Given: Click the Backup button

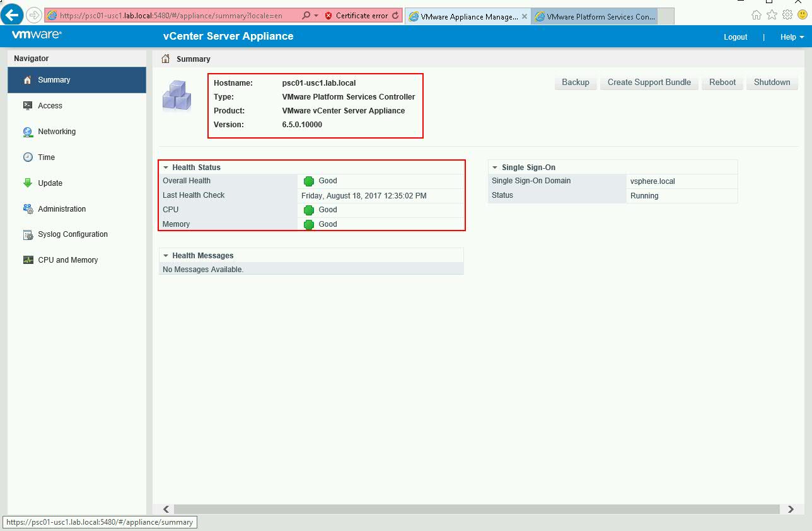Looking at the screenshot, I should pyautogui.click(x=576, y=83).
